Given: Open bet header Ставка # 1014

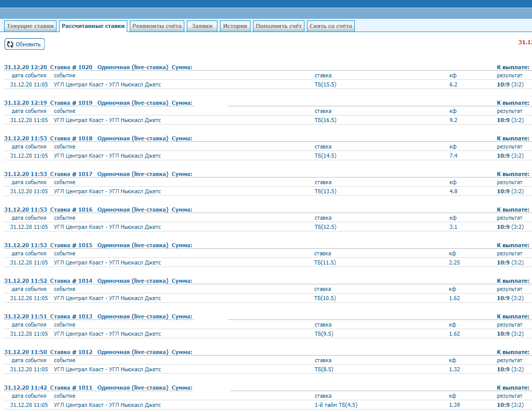Looking at the screenshot, I should click(71, 281).
